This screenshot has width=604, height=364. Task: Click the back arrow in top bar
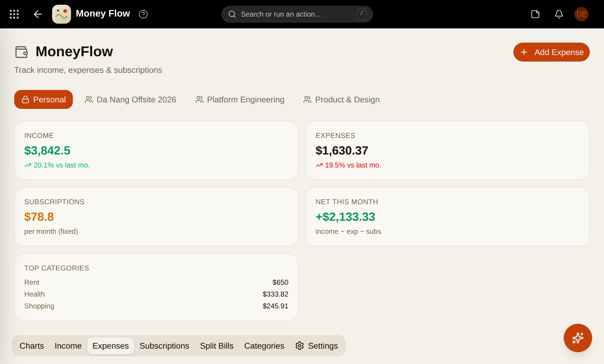(38, 14)
